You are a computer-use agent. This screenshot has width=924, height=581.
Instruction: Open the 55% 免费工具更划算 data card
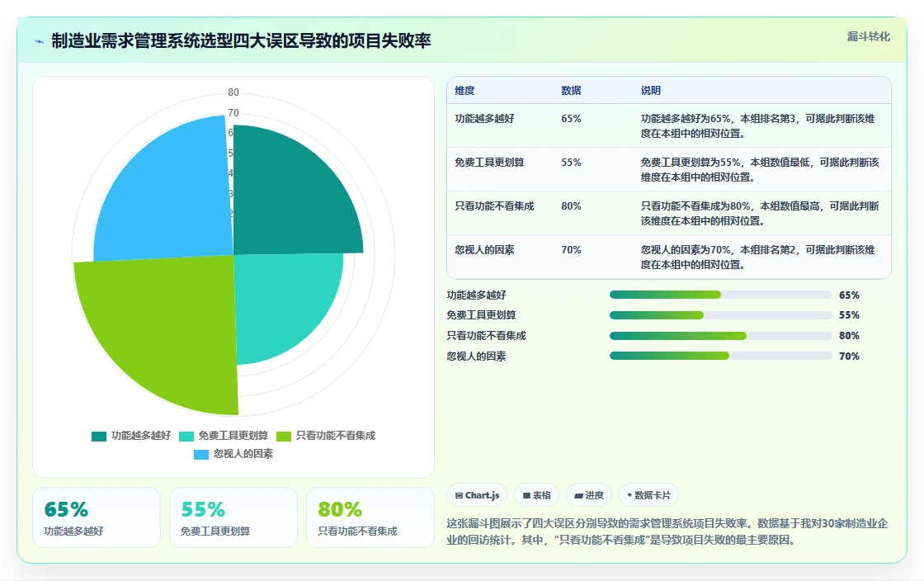coord(233,517)
